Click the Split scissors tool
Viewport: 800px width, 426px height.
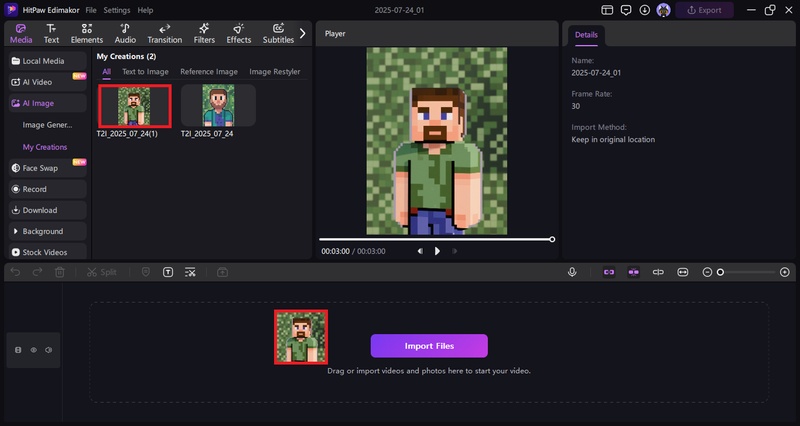tap(102, 272)
